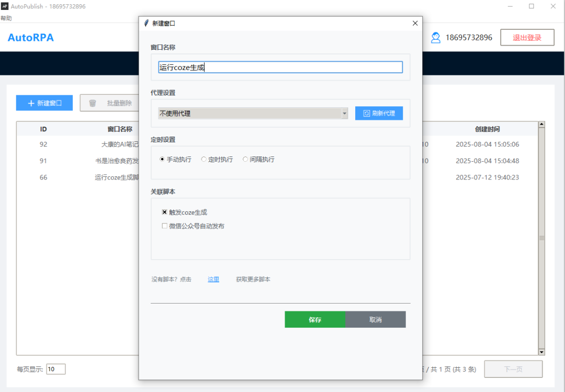565x392 pixels.
Task: Select 间隔执行 radio button
Action: (x=245, y=159)
